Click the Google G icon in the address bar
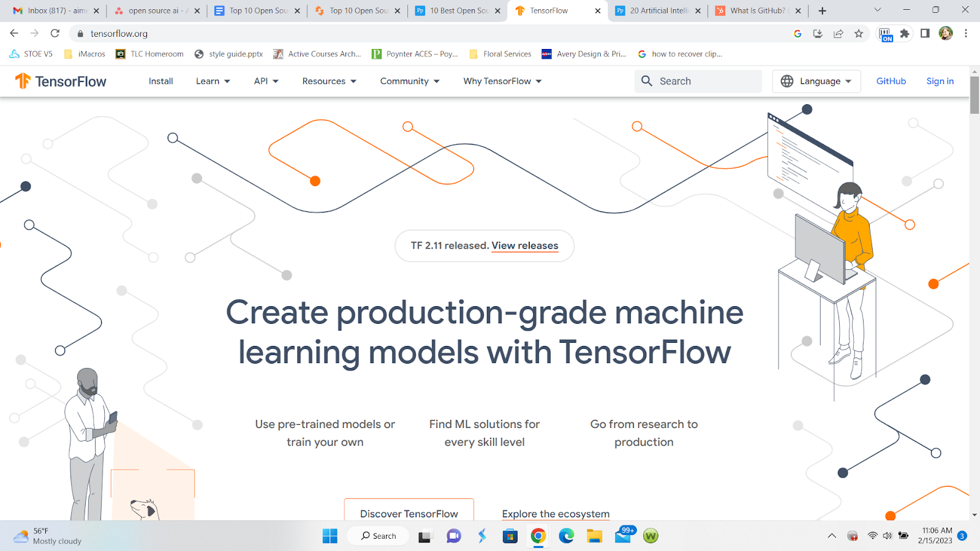The height and width of the screenshot is (551, 980). click(797, 34)
